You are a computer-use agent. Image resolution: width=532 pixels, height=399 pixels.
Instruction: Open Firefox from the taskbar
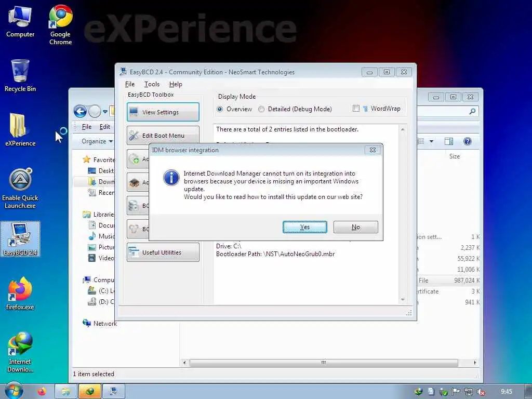click(x=42, y=391)
